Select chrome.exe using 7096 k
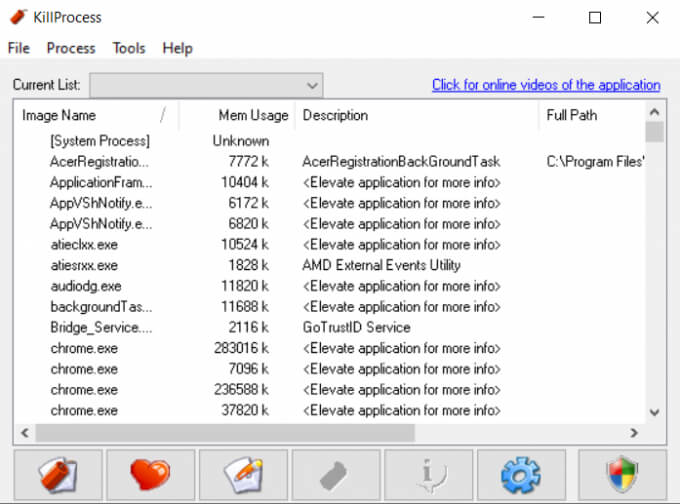Viewport: 680px width, 504px height. (x=330, y=369)
